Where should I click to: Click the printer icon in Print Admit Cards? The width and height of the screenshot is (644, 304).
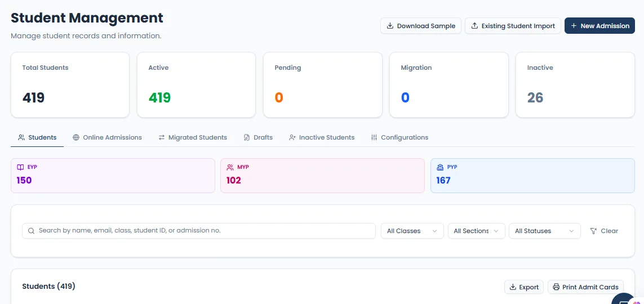[556, 287]
